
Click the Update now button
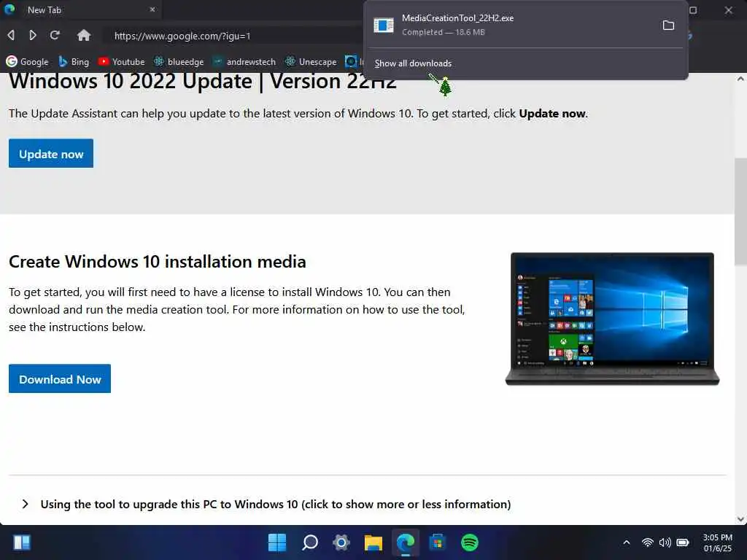pos(51,153)
